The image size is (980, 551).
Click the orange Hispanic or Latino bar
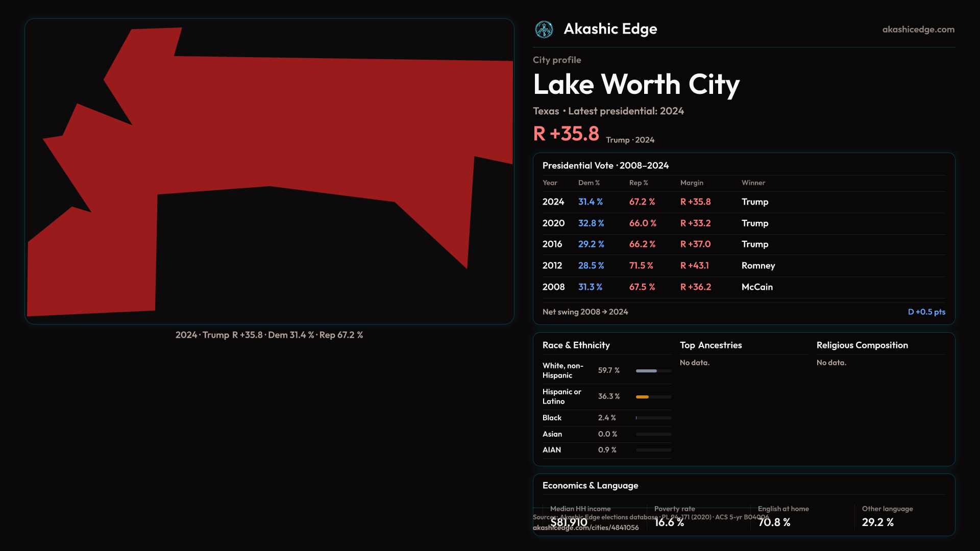(643, 397)
